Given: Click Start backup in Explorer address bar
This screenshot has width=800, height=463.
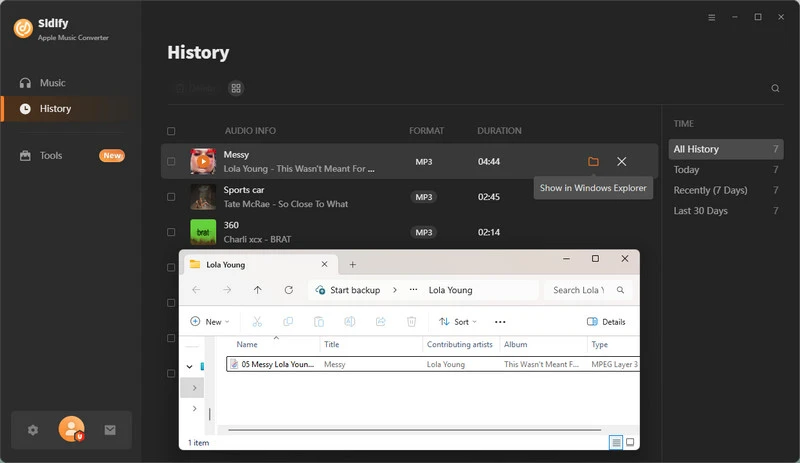Looking at the screenshot, I should pyautogui.click(x=348, y=290).
